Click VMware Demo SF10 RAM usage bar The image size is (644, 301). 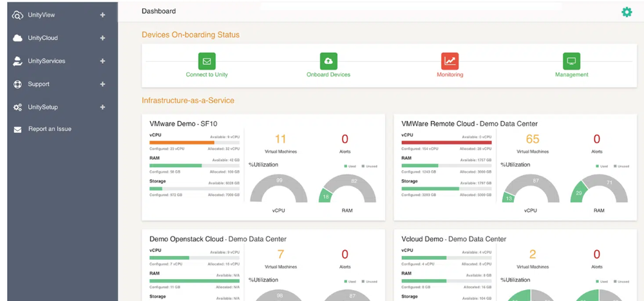click(194, 166)
